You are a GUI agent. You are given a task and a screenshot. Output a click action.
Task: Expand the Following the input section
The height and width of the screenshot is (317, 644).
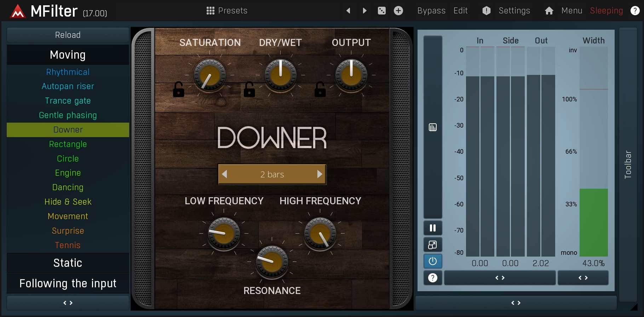click(x=68, y=283)
